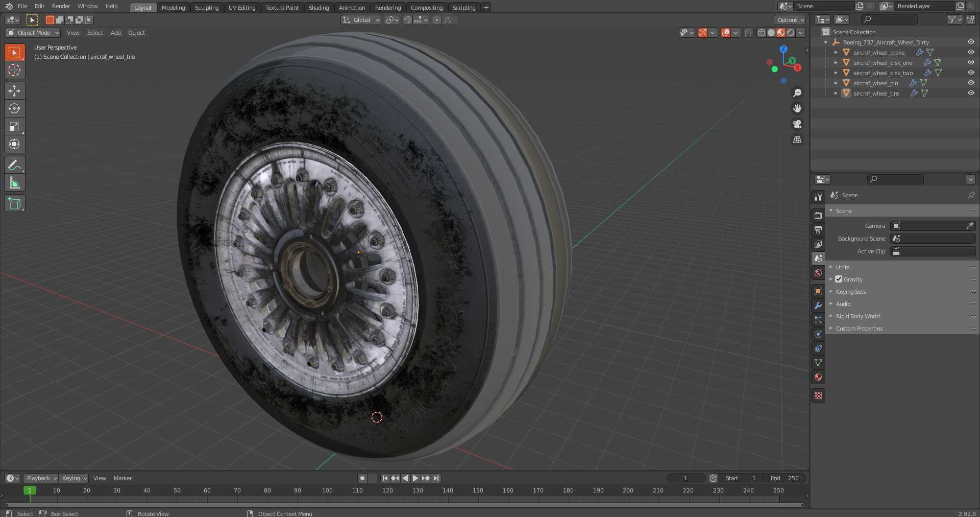Hide aircraf_wheel_tire in viewport
This screenshot has height=517, width=980.
[971, 93]
